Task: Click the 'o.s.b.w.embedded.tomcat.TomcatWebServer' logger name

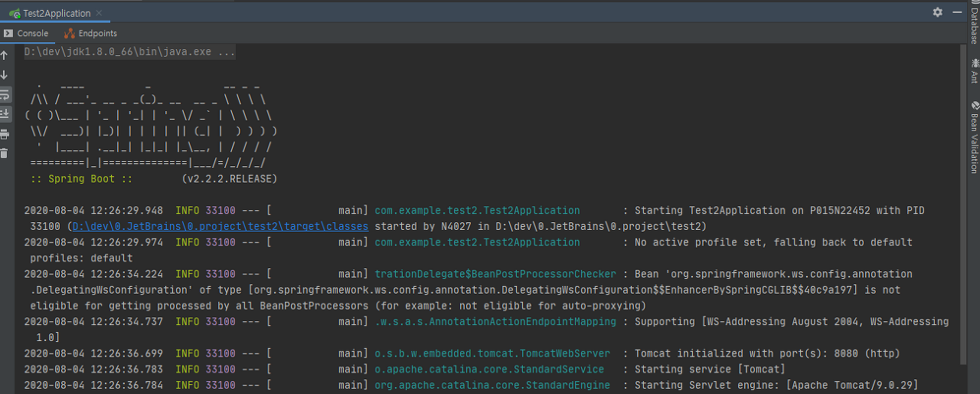Action: pyautogui.click(x=492, y=353)
